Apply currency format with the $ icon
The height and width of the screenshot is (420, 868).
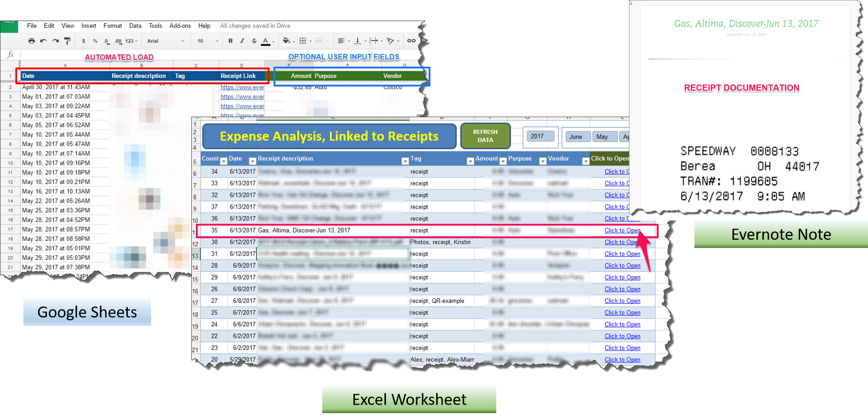pyautogui.click(x=83, y=41)
